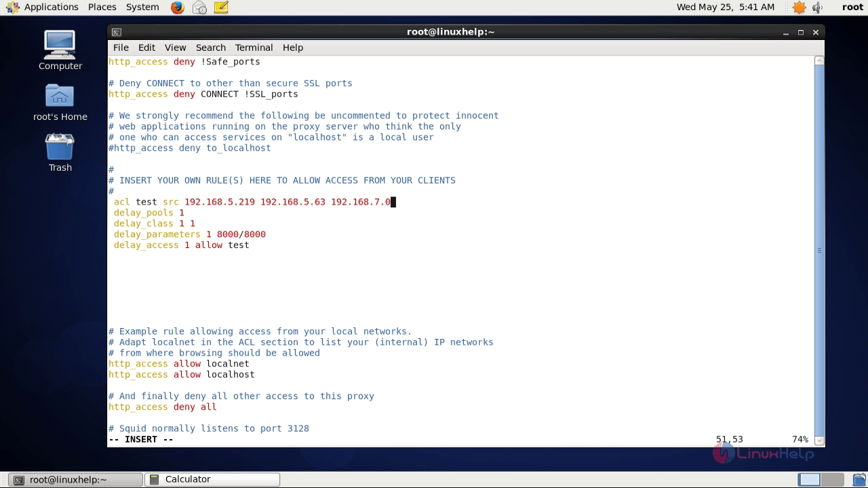Open the terminal Edit menu
868x488 pixels.
click(x=146, y=47)
